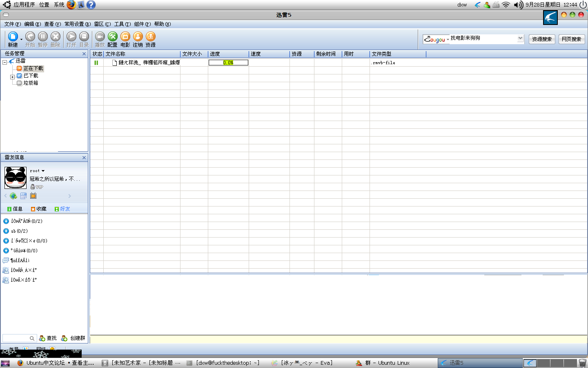Expand the 已下载 tree node
This screenshot has height=368, width=588.
pyautogui.click(x=12, y=77)
